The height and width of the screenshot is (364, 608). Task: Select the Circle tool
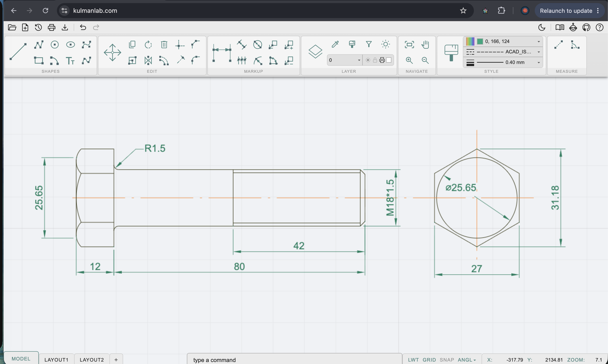[55, 45]
